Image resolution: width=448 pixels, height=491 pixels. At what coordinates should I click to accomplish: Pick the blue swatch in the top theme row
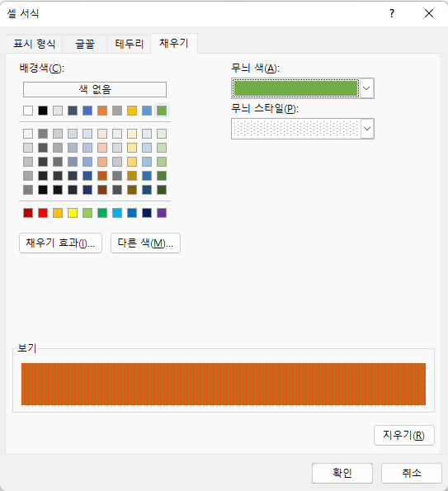point(87,111)
